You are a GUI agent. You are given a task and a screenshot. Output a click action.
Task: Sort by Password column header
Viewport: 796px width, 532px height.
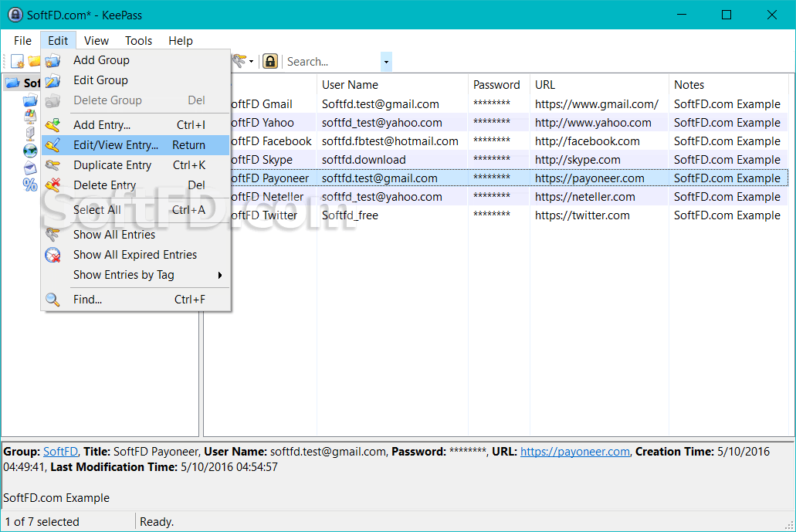click(x=499, y=85)
